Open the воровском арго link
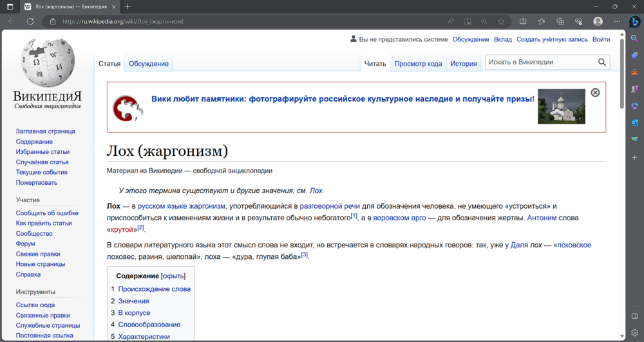 (400, 218)
